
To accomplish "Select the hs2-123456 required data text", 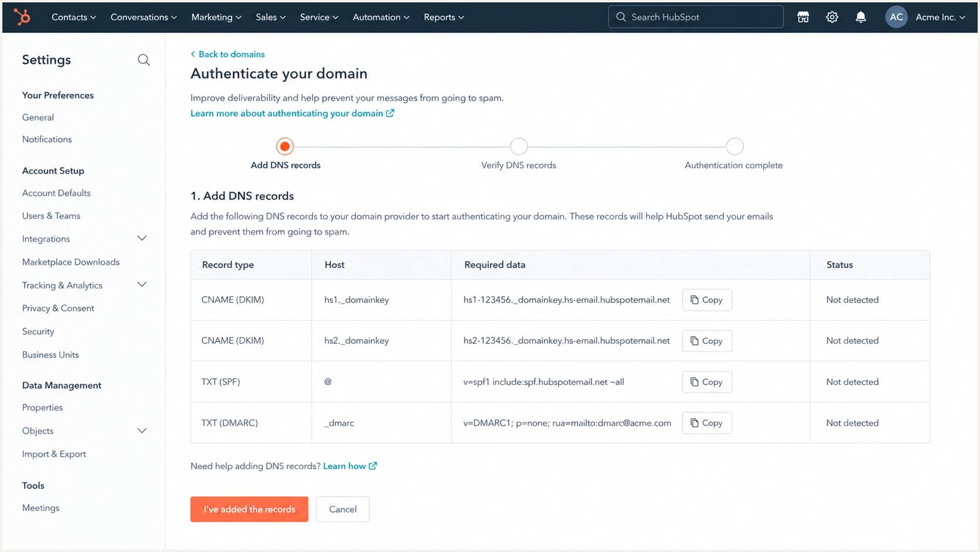I will (x=566, y=341).
